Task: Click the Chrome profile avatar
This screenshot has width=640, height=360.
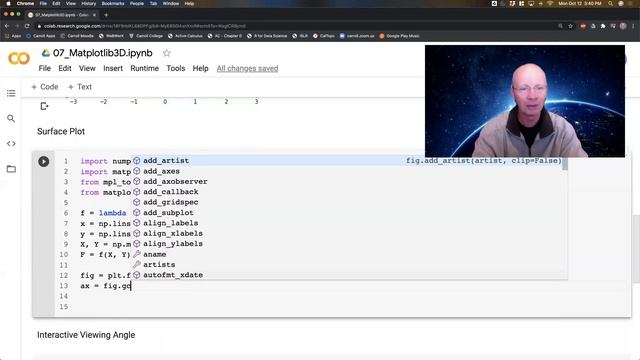Action: coord(623,26)
